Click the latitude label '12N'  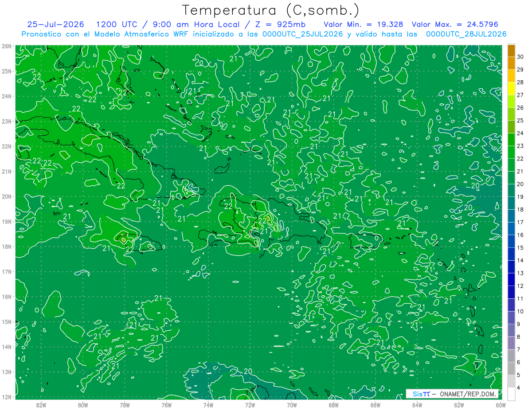tap(6, 397)
